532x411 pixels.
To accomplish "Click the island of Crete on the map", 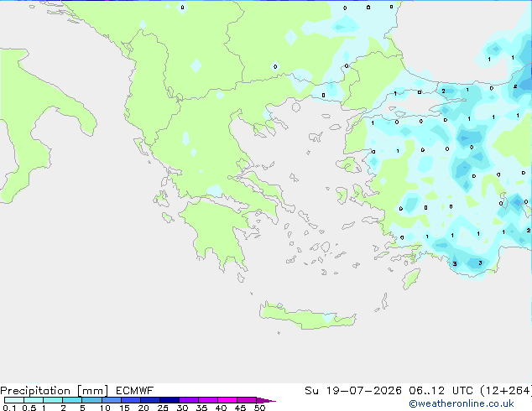I will point(305,316).
